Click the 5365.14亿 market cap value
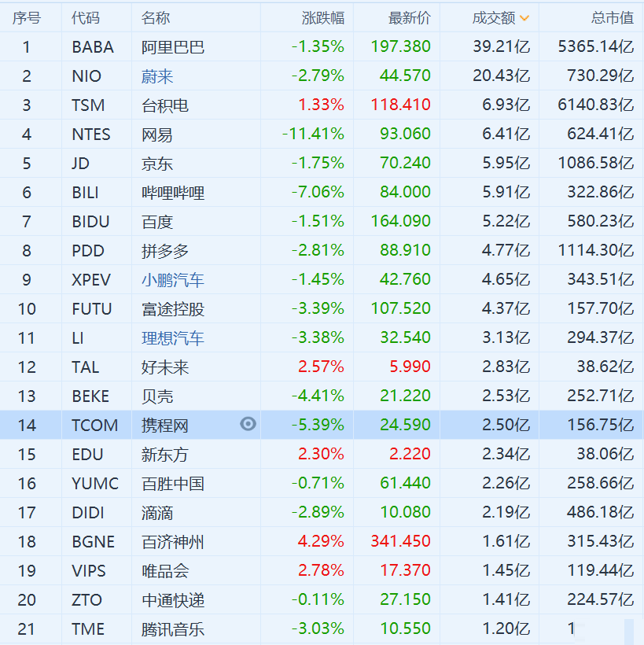The image size is (644, 645). tap(595, 46)
